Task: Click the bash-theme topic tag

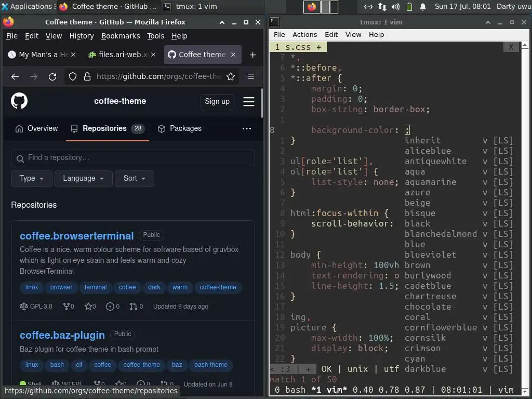Action: [x=211, y=365]
